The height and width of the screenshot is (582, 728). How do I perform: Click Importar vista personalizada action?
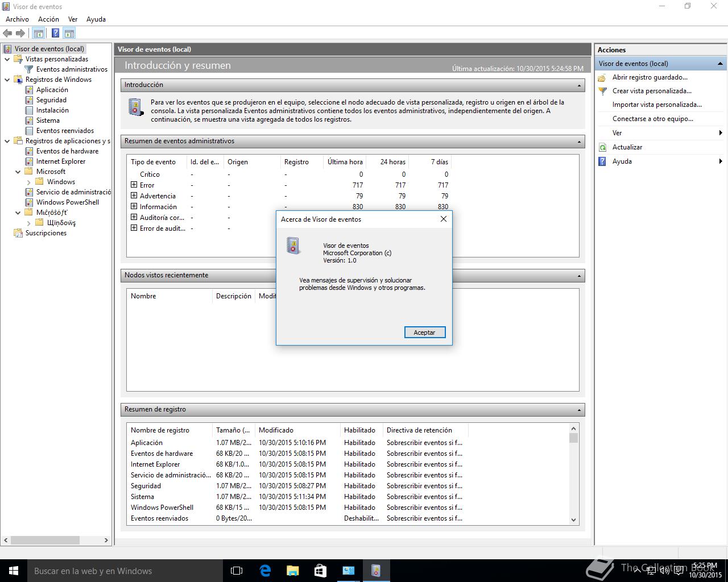(x=657, y=105)
